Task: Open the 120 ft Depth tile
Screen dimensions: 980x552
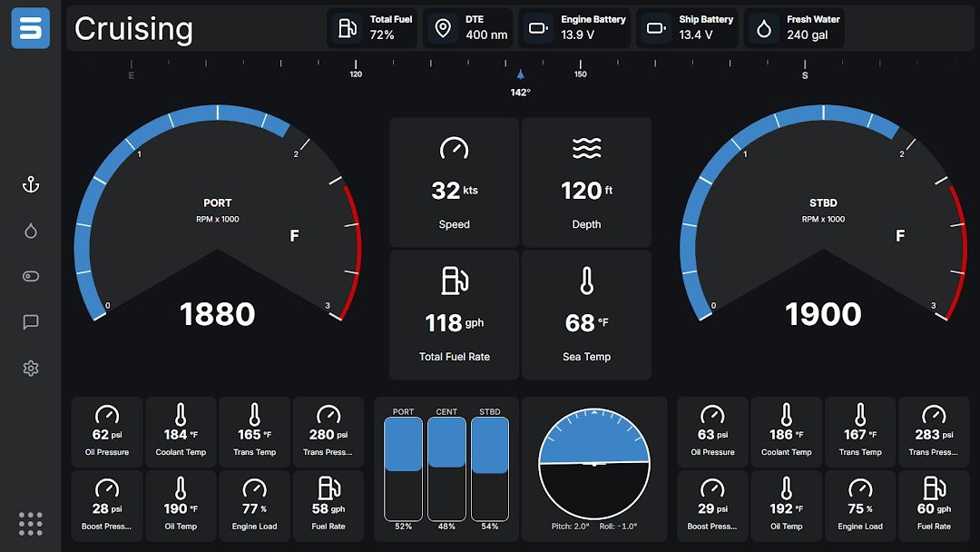Action: pos(586,182)
